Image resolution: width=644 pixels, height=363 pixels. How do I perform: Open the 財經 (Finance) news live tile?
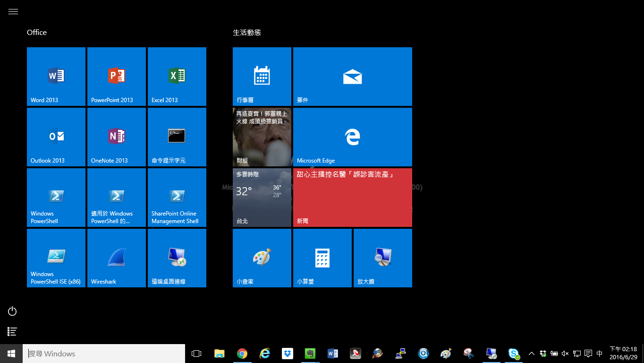tap(262, 137)
